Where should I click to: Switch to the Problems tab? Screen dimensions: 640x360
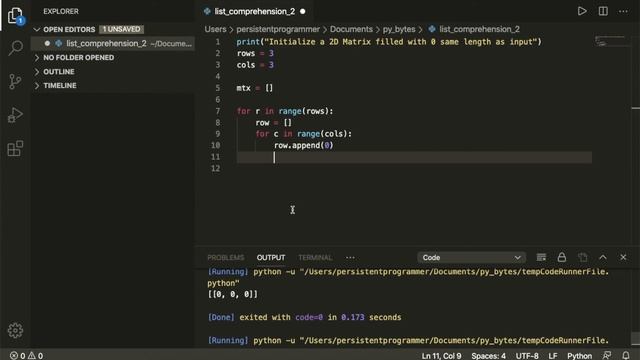(x=225, y=258)
